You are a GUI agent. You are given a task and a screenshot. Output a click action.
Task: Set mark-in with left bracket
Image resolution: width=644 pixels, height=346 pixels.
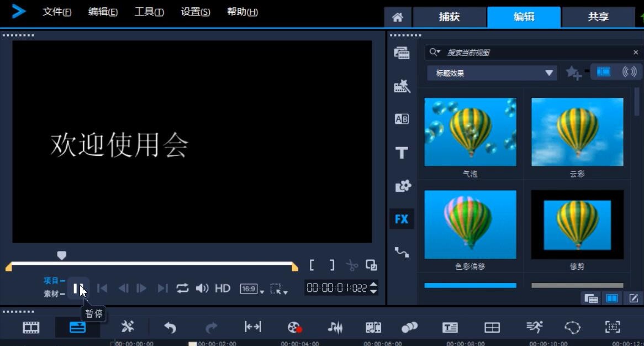(x=312, y=265)
